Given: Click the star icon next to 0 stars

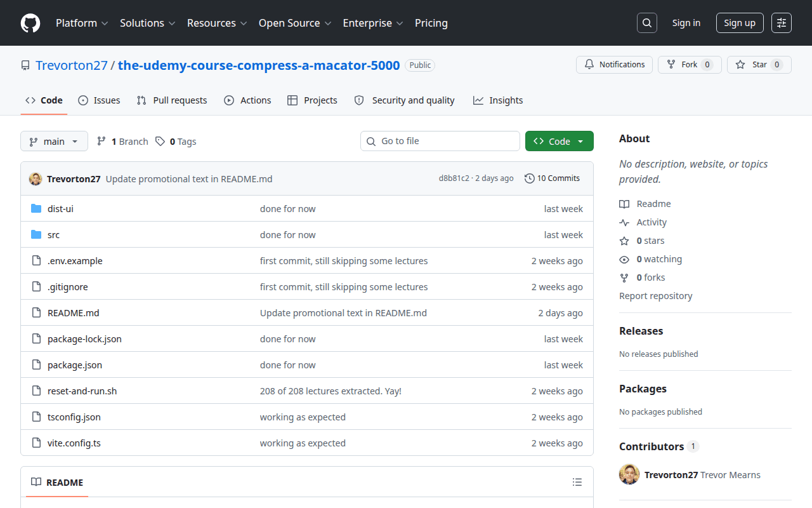Looking at the screenshot, I should point(624,241).
